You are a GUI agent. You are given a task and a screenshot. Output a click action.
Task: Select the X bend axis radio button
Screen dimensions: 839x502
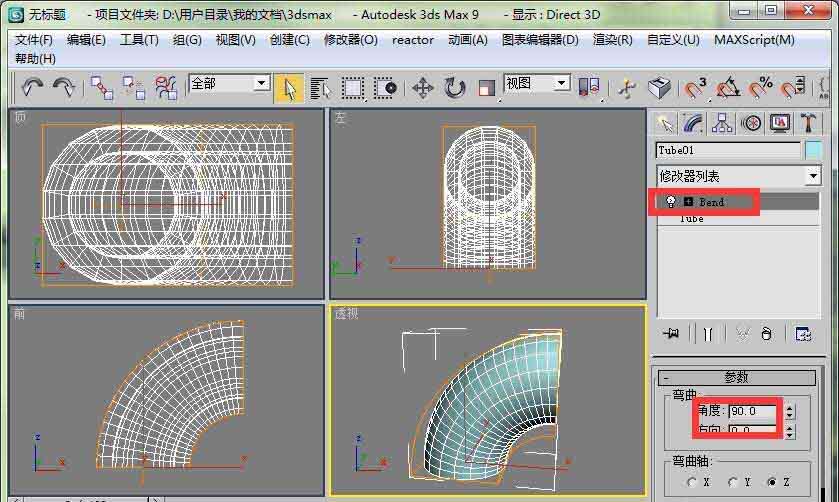693,482
